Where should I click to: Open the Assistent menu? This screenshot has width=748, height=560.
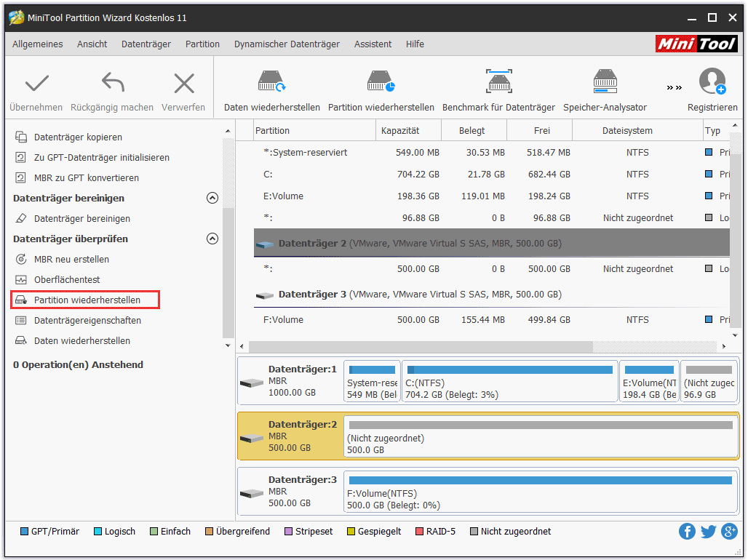(x=373, y=44)
